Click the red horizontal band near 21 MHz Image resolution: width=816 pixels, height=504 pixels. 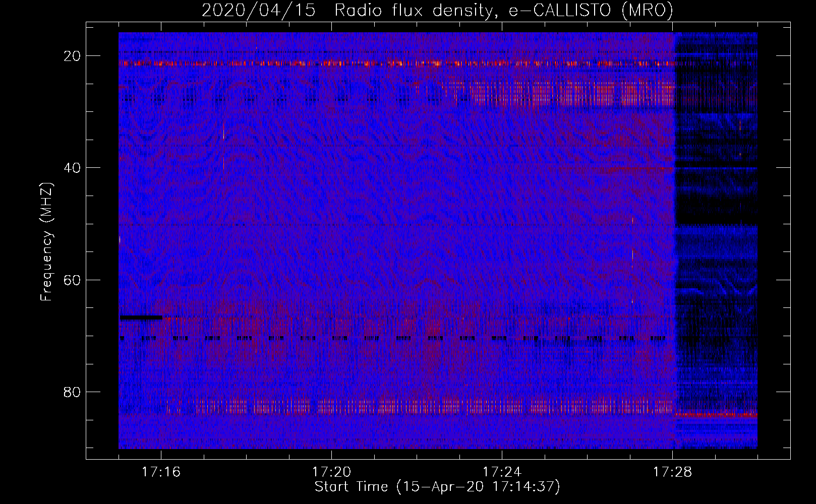point(396,64)
